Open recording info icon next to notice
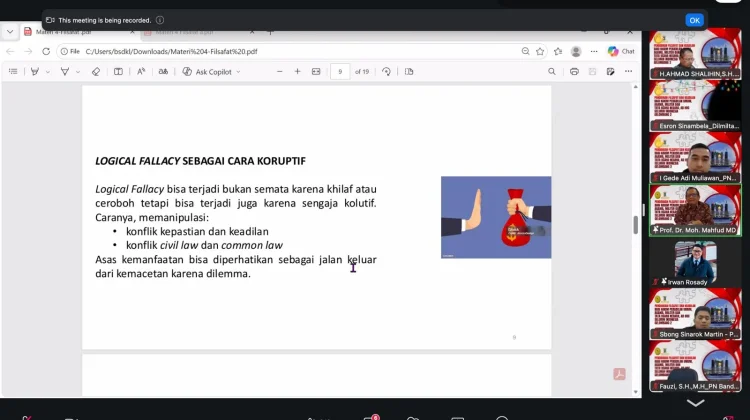 [160, 20]
